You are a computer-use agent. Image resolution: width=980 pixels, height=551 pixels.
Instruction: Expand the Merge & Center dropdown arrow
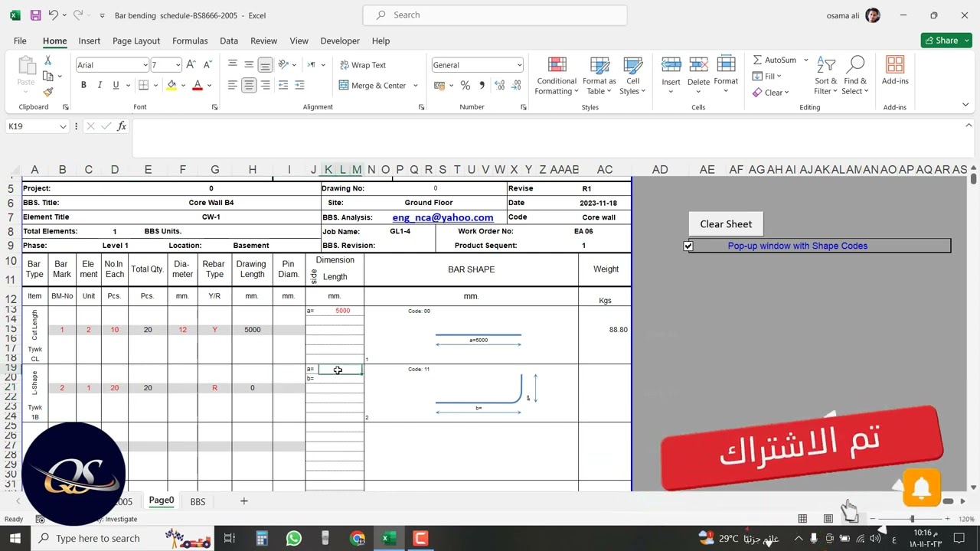416,86
